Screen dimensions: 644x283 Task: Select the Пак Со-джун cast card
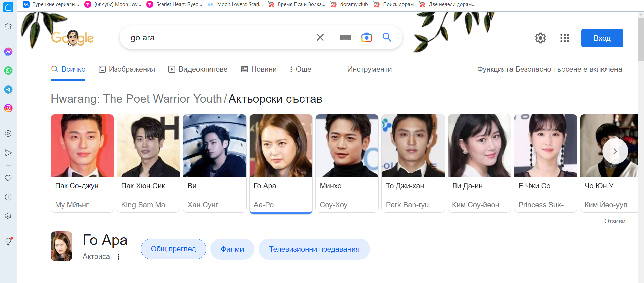pyautogui.click(x=82, y=163)
